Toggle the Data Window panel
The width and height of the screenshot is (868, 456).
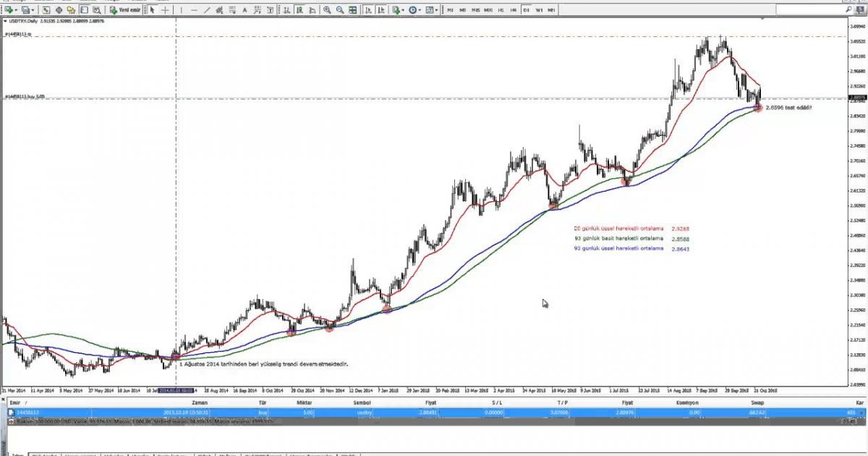click(59, 10)
